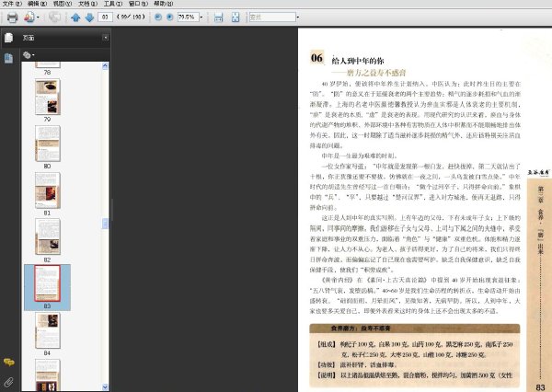
Task: Open the 文件 menu
Action: [x=12, y=4]
